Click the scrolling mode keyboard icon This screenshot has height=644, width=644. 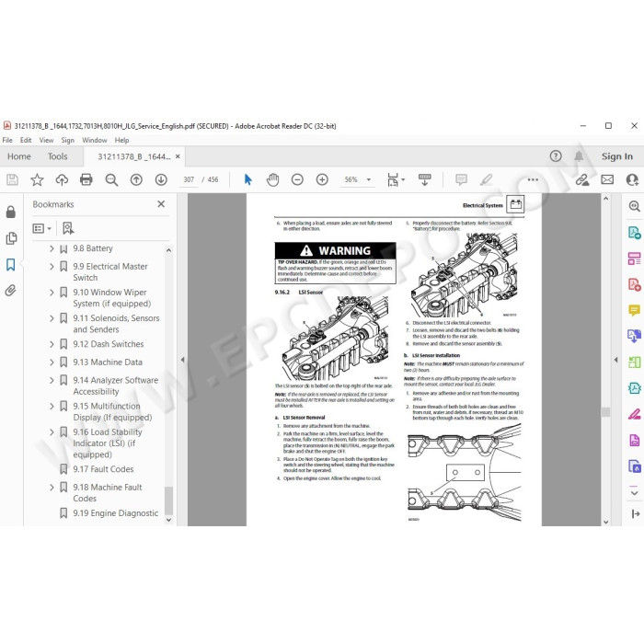coord(425,179)
